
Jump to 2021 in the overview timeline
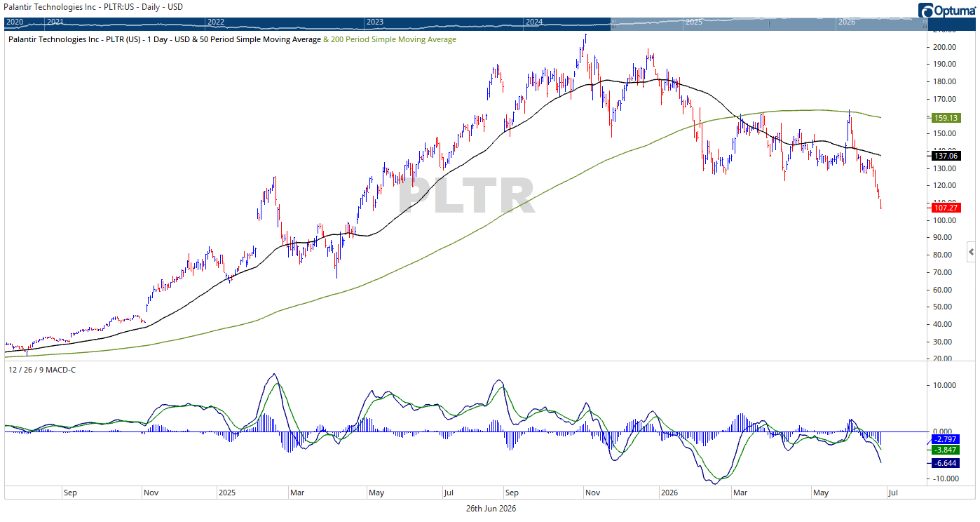pyautogui.click(x=55, y=22)
